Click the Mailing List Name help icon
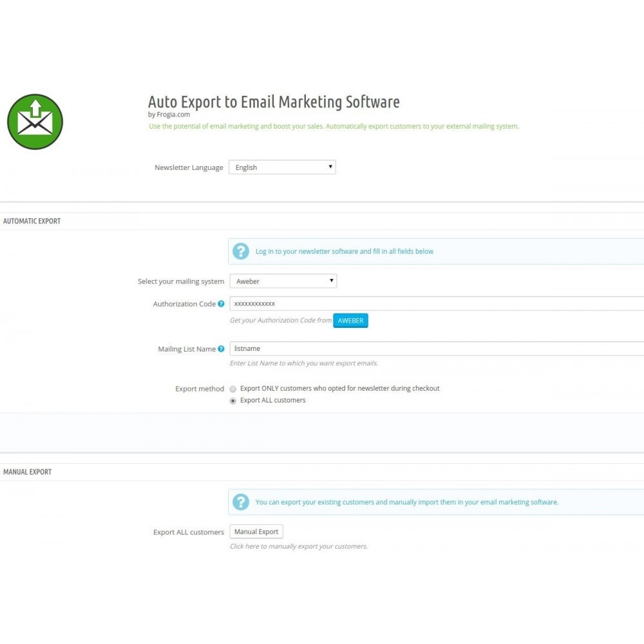 point(221,348)
